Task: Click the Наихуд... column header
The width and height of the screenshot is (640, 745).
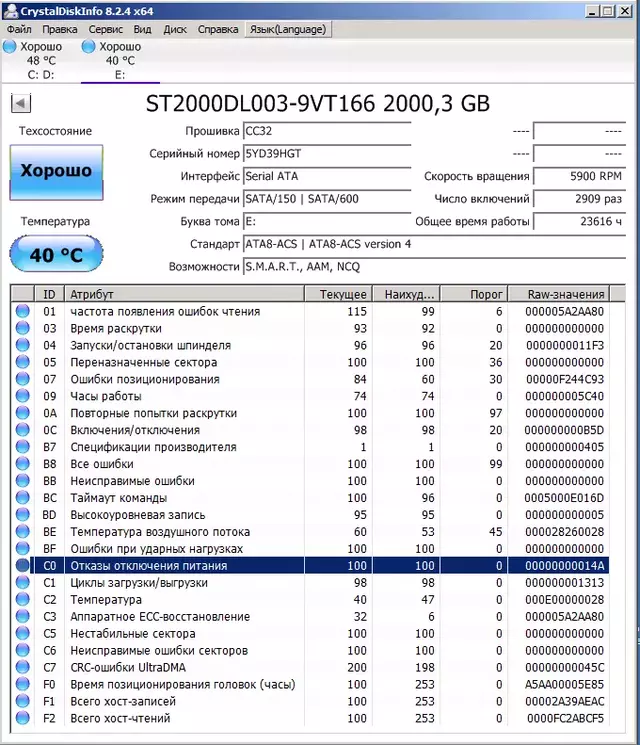Action: click(x=406, y=294)
